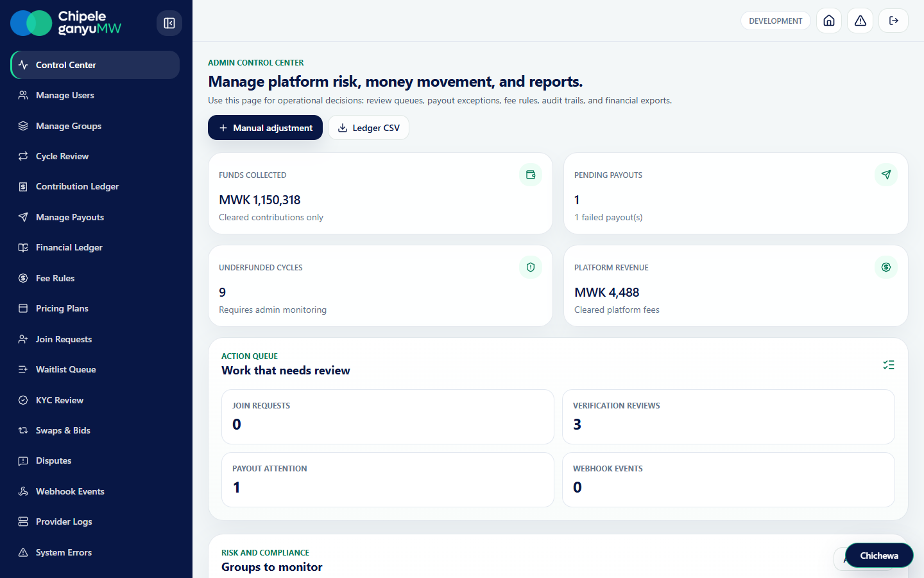Open alerts via the header warning icon
924x578 pixels.
coord(860,21)
